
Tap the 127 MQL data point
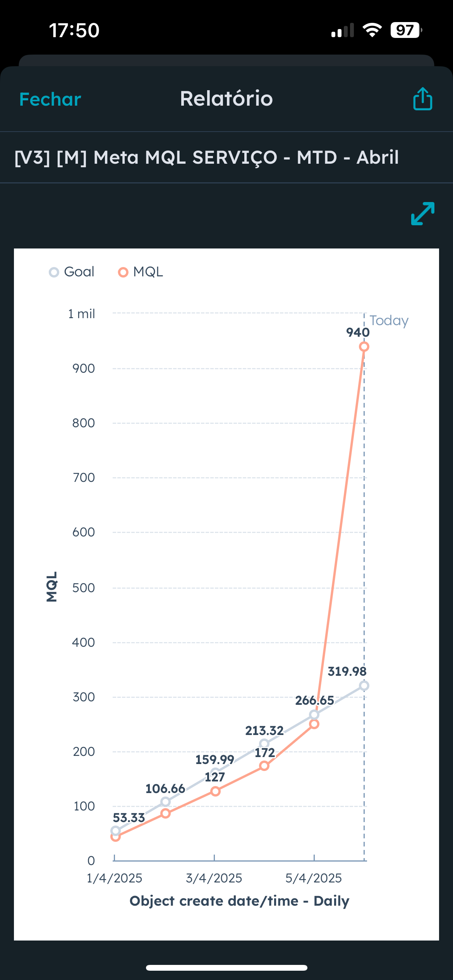(x=215, y=791)
